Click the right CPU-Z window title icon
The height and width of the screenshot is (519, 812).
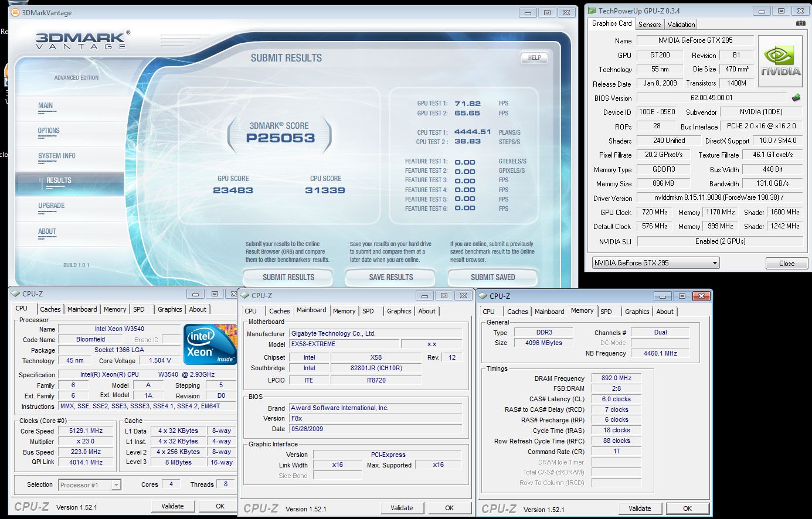coord(483,296)
